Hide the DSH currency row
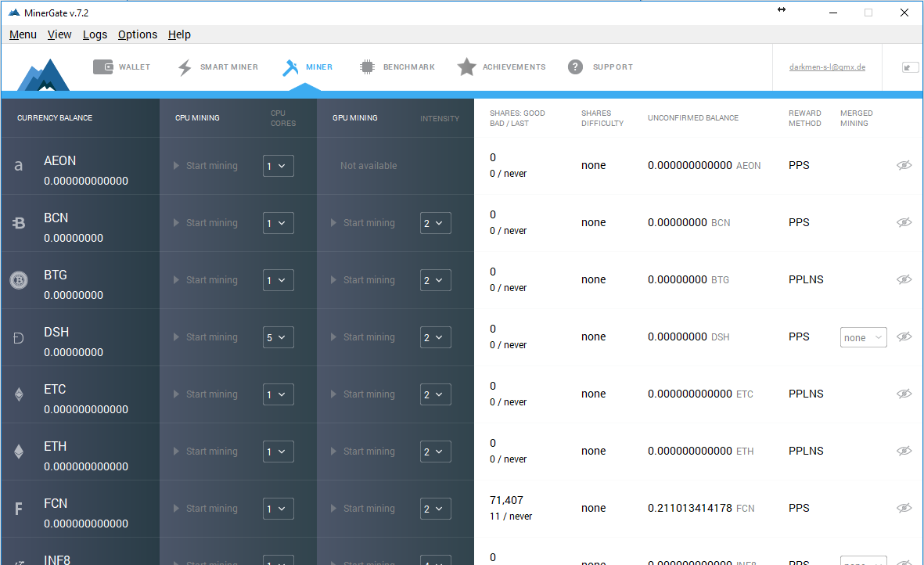Screen dimensions: 924x565 pos(904,337)
